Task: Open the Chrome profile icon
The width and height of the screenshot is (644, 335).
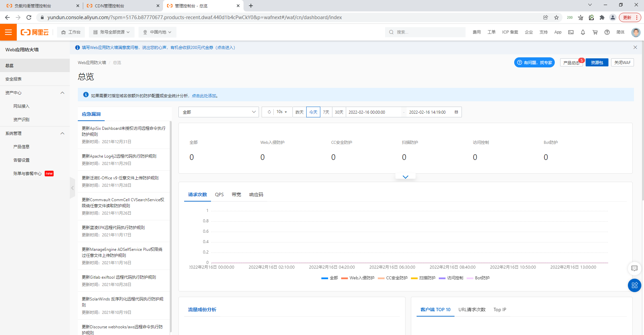Action: [x=613, y=17]
